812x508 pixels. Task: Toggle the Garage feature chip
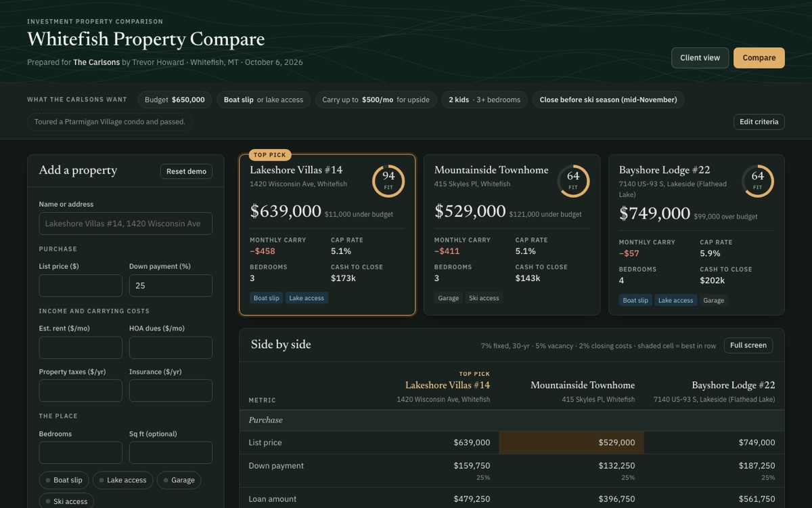point(179,480)
